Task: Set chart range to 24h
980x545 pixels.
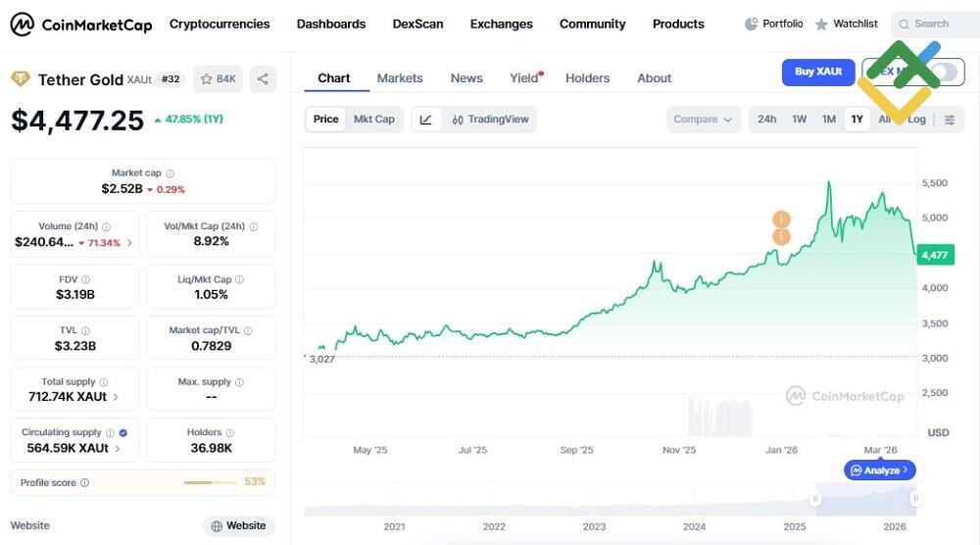Action: coord(767,120)
